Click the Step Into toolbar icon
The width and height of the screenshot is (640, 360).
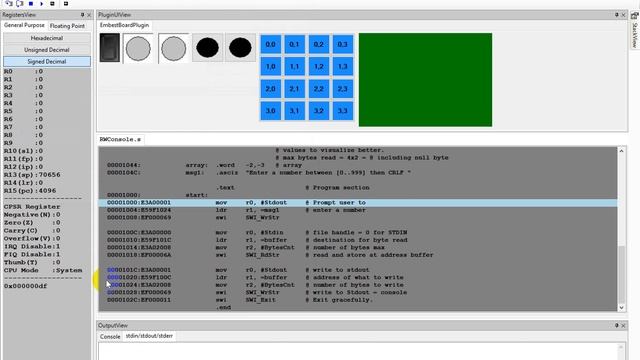[x=9, y=3]
